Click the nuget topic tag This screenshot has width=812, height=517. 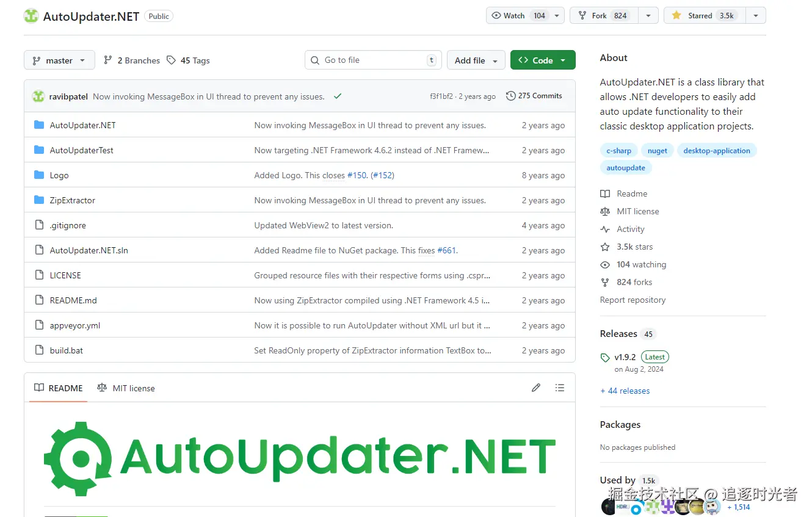click(658, 150)
